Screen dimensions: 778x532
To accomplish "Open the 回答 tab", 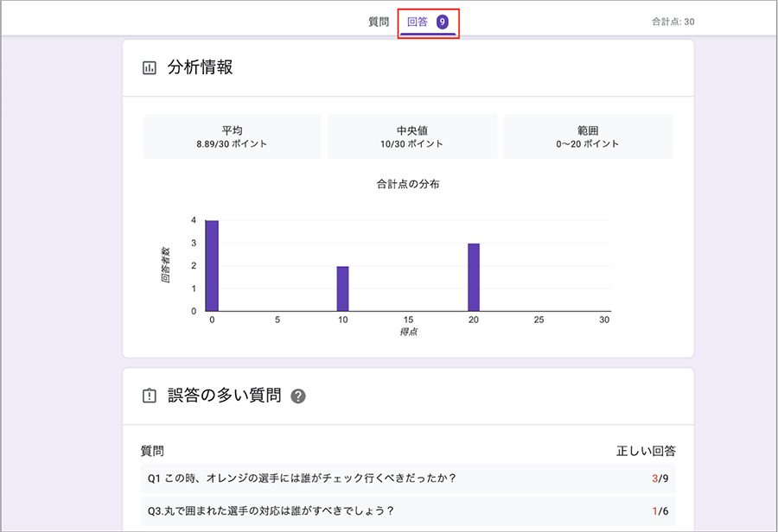I will pos(417,22).
